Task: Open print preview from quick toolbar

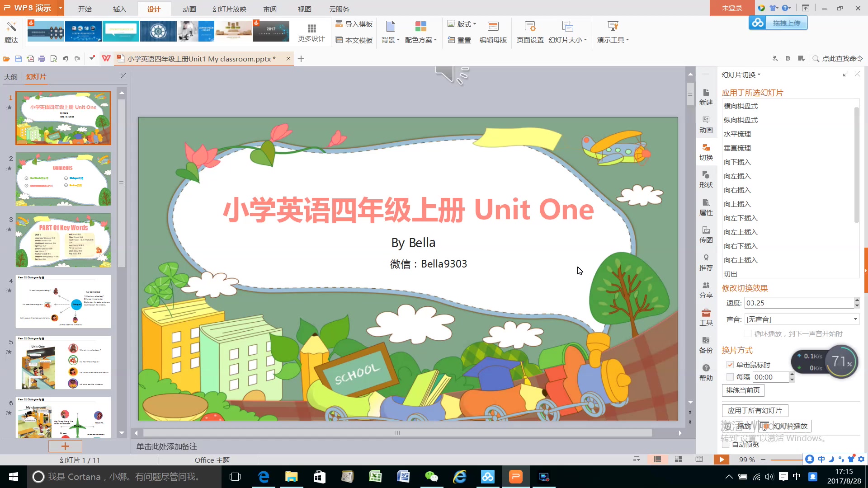Action: (54, 59)
